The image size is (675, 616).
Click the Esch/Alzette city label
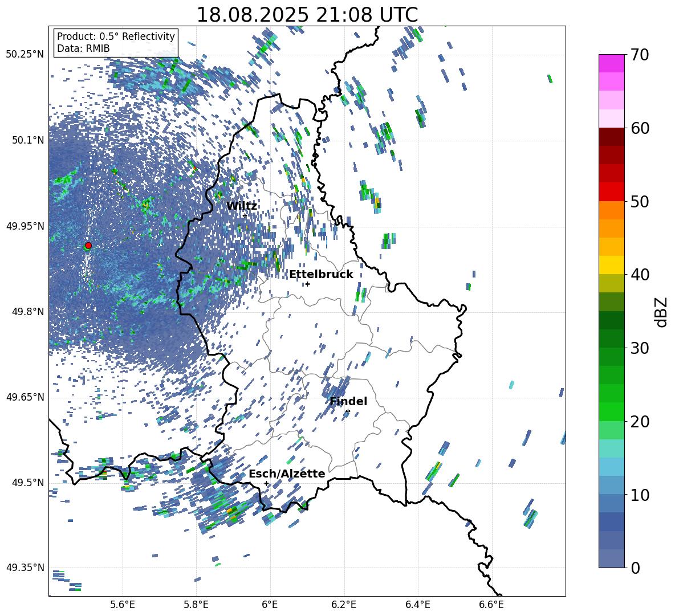[287, 474]
